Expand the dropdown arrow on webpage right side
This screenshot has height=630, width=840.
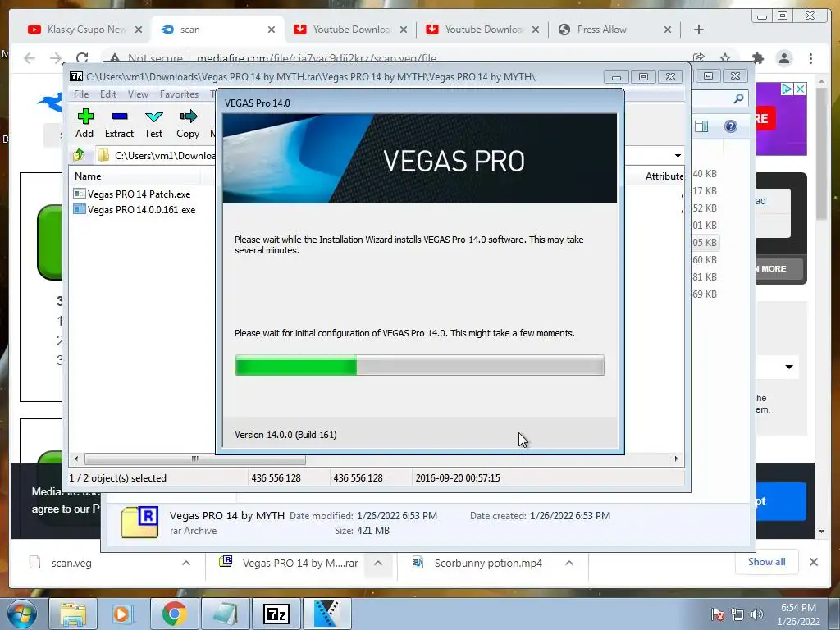[x=789, y=367]
